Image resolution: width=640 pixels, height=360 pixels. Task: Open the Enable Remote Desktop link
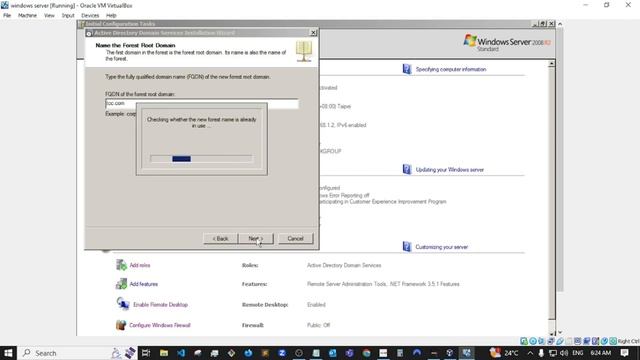(160, 305)
